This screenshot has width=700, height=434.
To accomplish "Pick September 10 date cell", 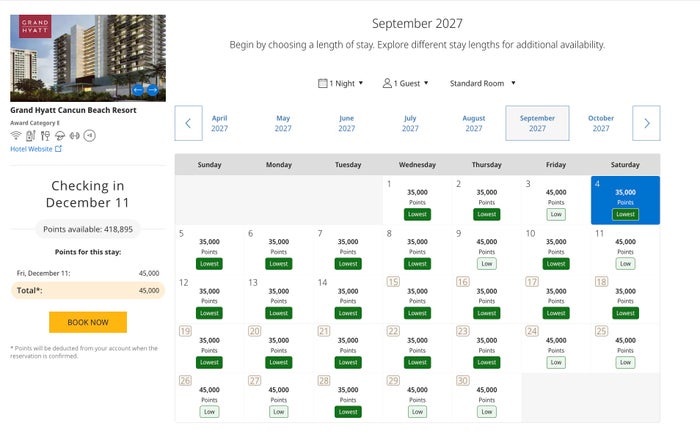I will coord(556,250).
